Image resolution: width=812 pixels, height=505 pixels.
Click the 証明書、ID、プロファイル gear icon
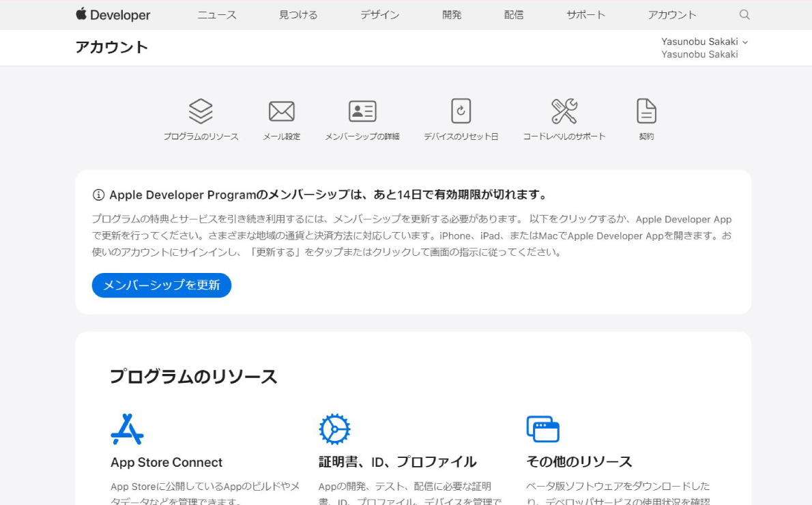[x=334, y=429]
